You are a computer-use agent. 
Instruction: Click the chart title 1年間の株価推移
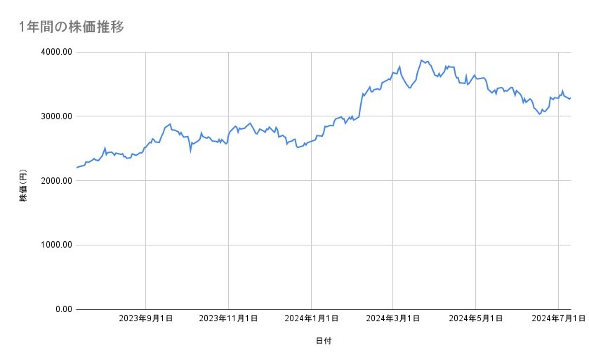point(72,27)
